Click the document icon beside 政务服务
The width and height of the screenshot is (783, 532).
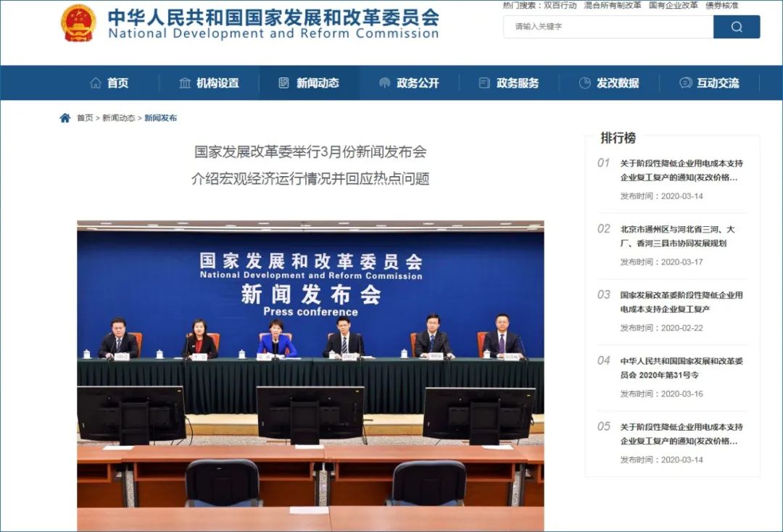pos(484,83)
